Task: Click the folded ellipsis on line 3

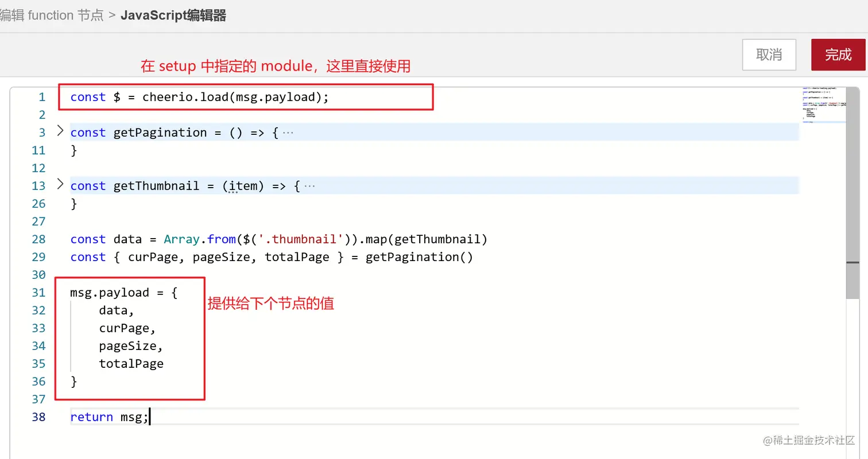Action: [288, 133]
